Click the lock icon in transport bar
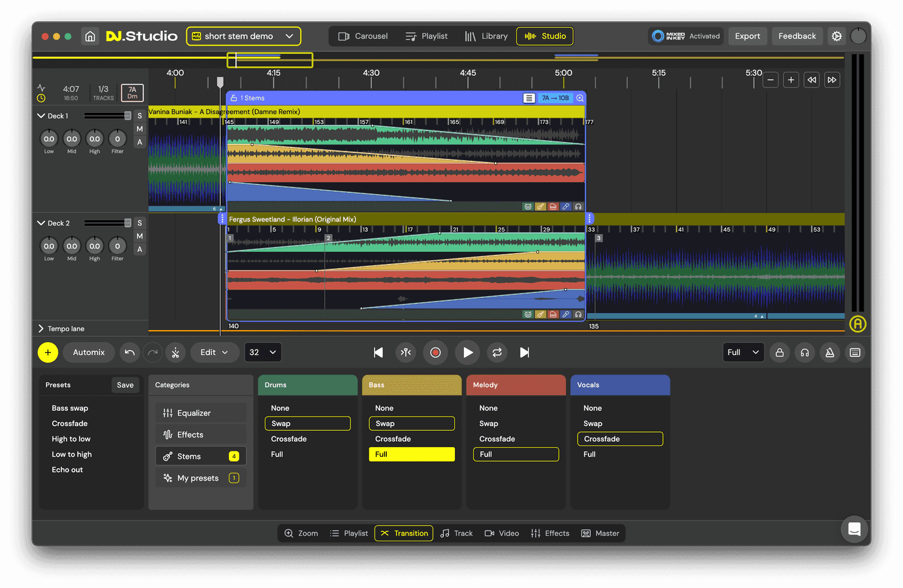The width and height of the screenshot is (903, 588). 780,353
